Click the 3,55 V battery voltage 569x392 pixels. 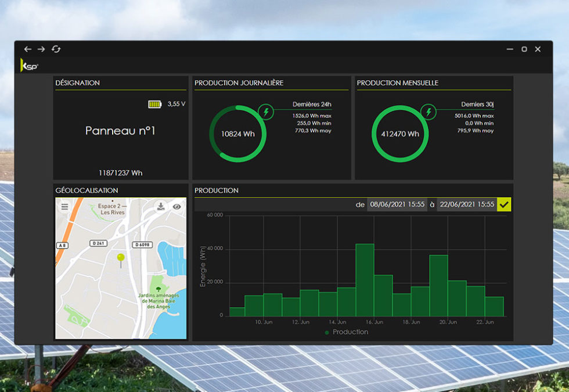pyautogui.click(x=177, y=104)
